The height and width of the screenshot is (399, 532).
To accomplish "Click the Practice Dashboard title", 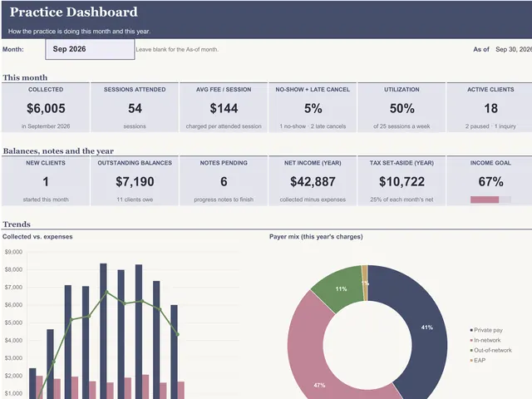I will tap(74, 12).
